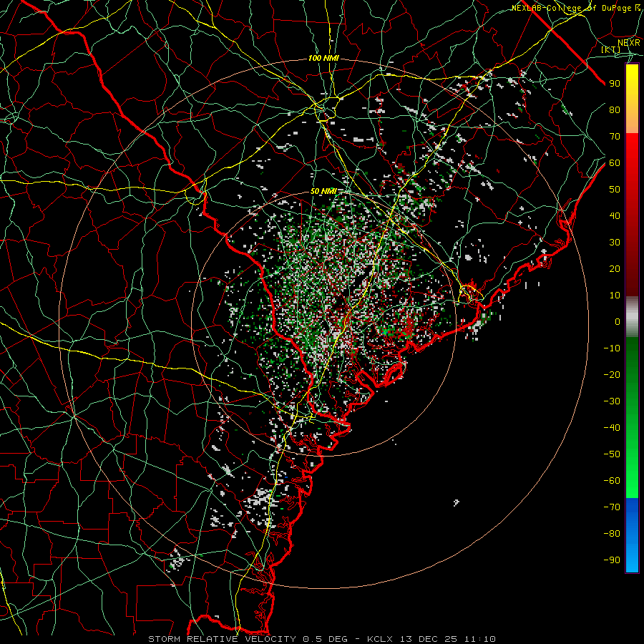Pick the bright green segment near -60

click(632, 481)
